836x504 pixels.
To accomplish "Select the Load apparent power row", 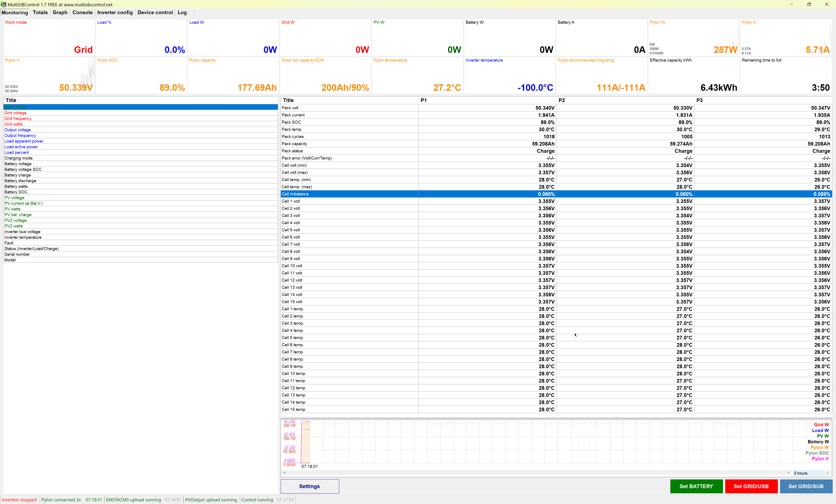I will [x=140, y=141].
